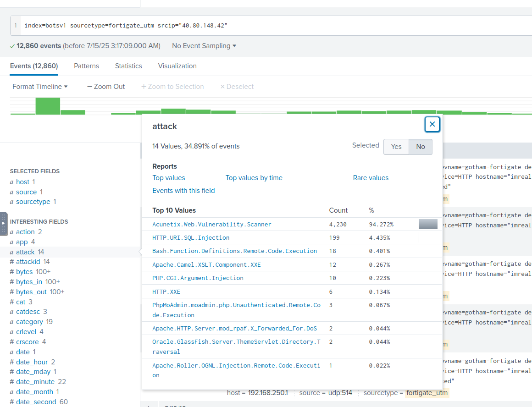Close the attack field popup
The height and width of the screenshot is (407, 532).
coord(432,124)
